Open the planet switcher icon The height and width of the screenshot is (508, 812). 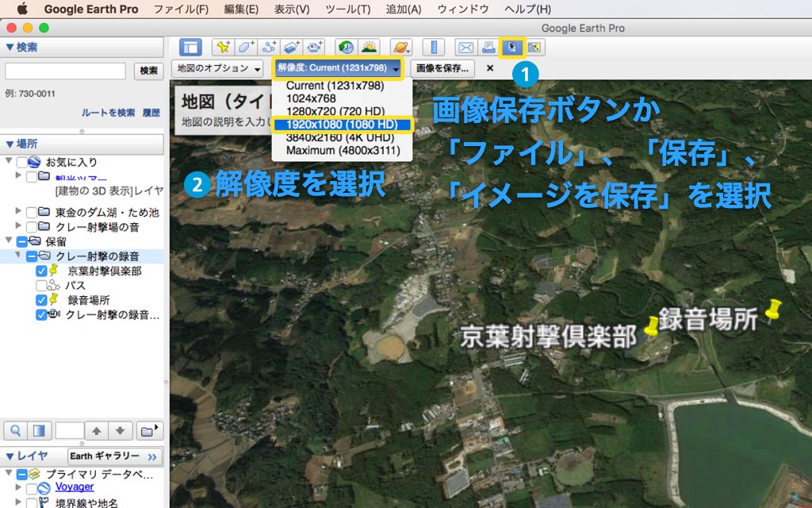click(401, 48)
